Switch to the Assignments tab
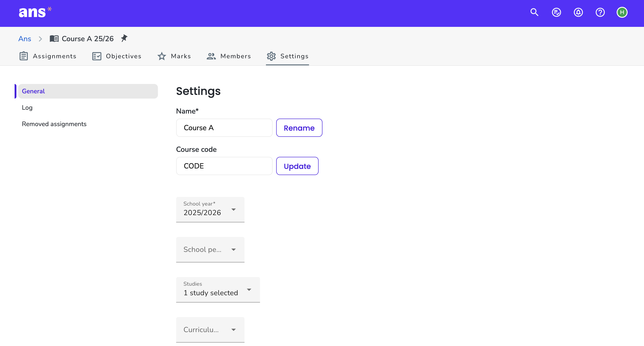This screenshot has width=644, height=346. pos(48,56)
